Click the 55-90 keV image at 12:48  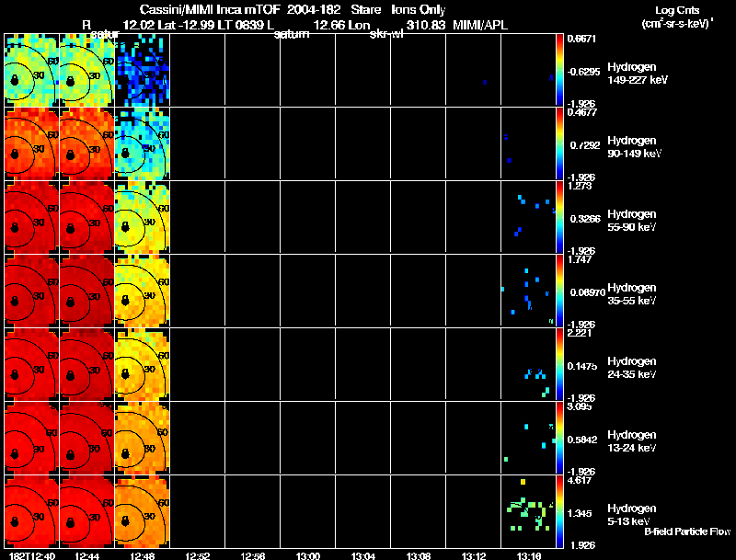coord(142,217)
